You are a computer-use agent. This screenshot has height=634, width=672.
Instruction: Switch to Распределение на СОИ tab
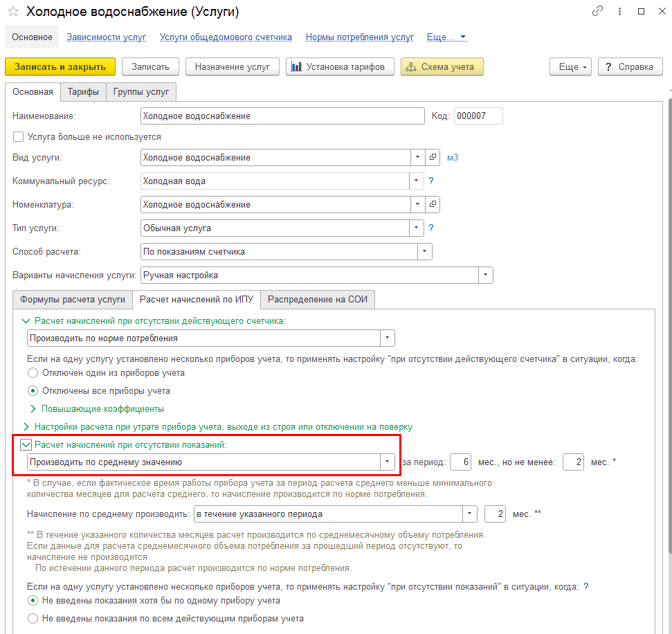click(x=318, y=299)
